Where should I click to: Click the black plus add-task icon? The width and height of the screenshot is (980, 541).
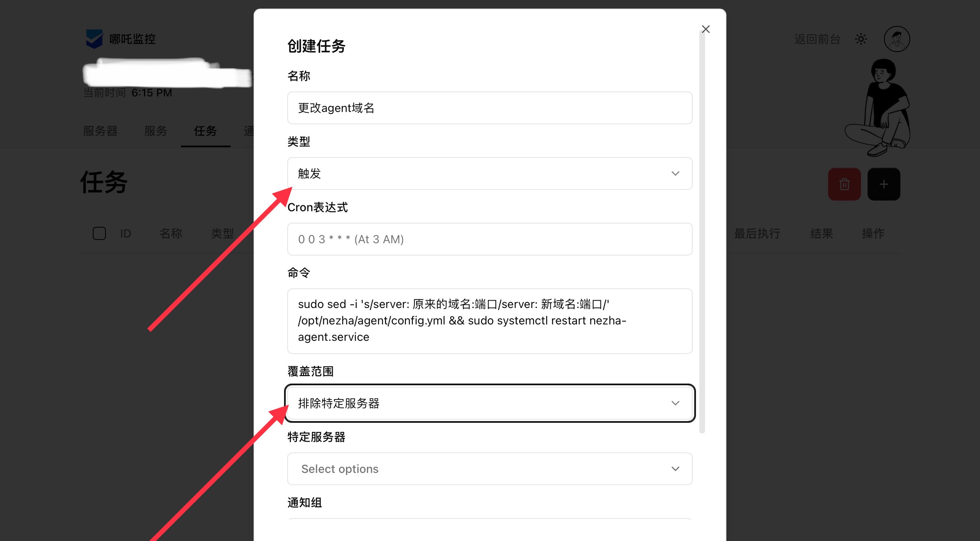coord(884,184)
